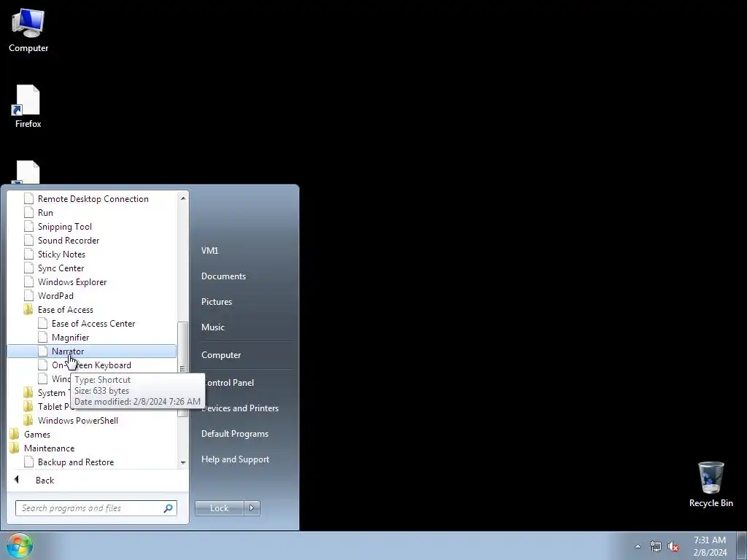The width and height of the screenshot is (747, 560).
Task: Open WordPad
Action: (55, 295)
